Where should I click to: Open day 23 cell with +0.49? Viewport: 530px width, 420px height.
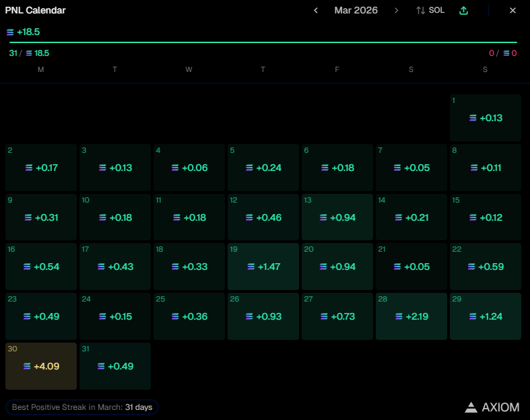(41, 316)
